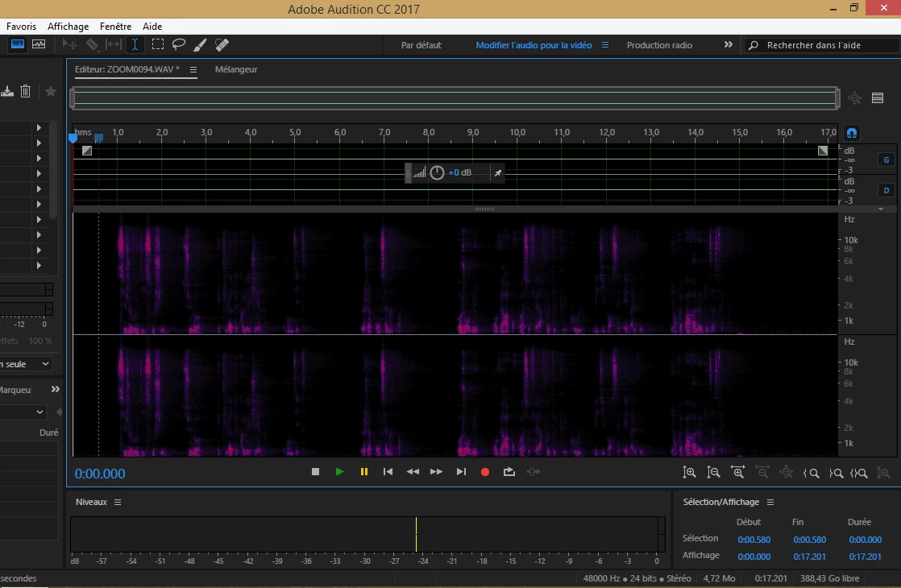The height and width of the screenshot is (588, 901).
Task: Select Production radio workspace
Action: [x=659, y=45]
